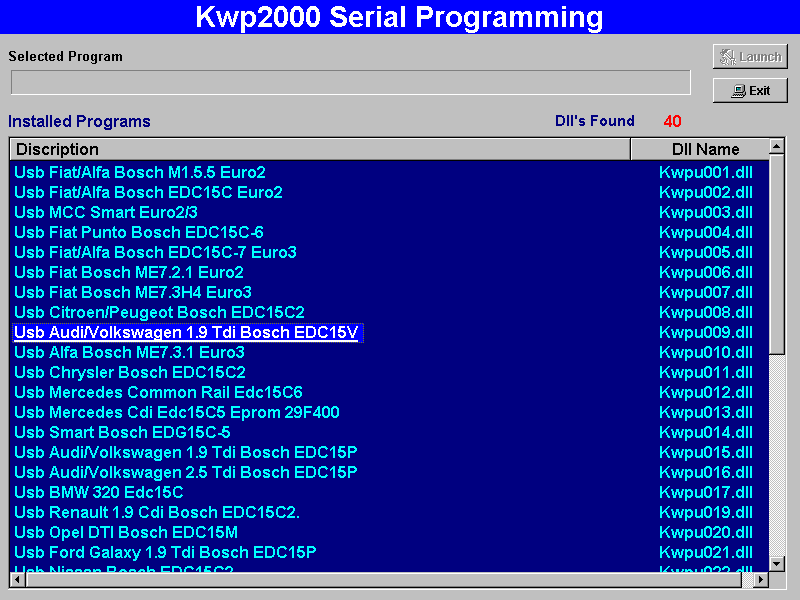Select Usb Fiat Punto Bosch EDC15C-6
Image resolution: width=800 pixels, height=600 pixels.
click(139, 232)
